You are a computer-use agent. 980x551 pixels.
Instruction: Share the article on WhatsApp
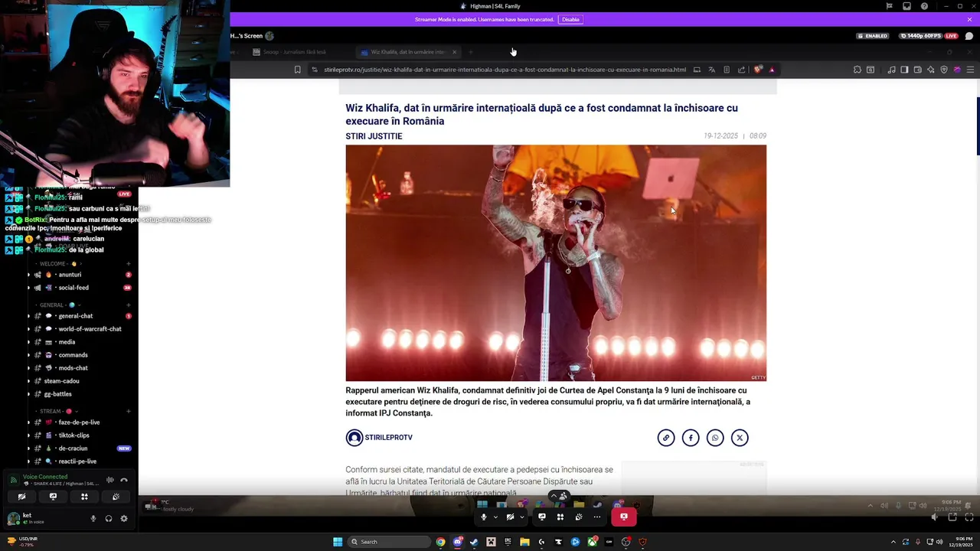pos(715,438)
